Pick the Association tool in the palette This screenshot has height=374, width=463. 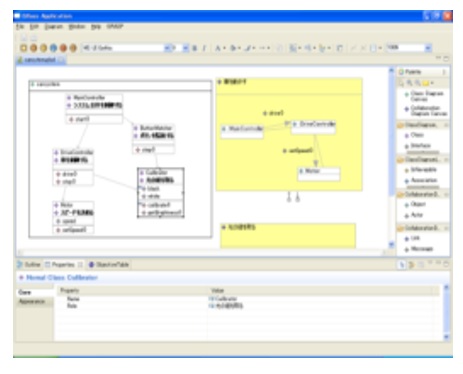423,180
